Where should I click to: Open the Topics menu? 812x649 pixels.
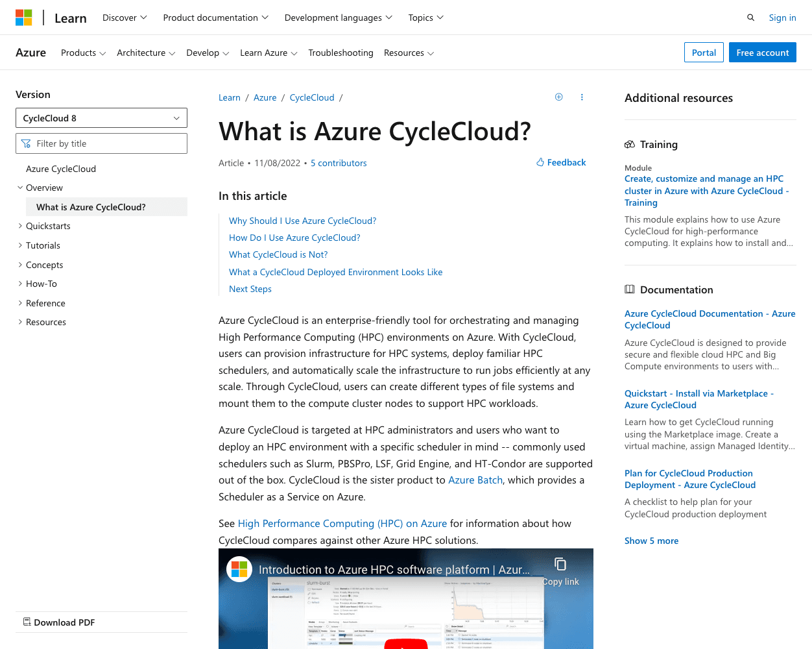(x=426, y=18)
